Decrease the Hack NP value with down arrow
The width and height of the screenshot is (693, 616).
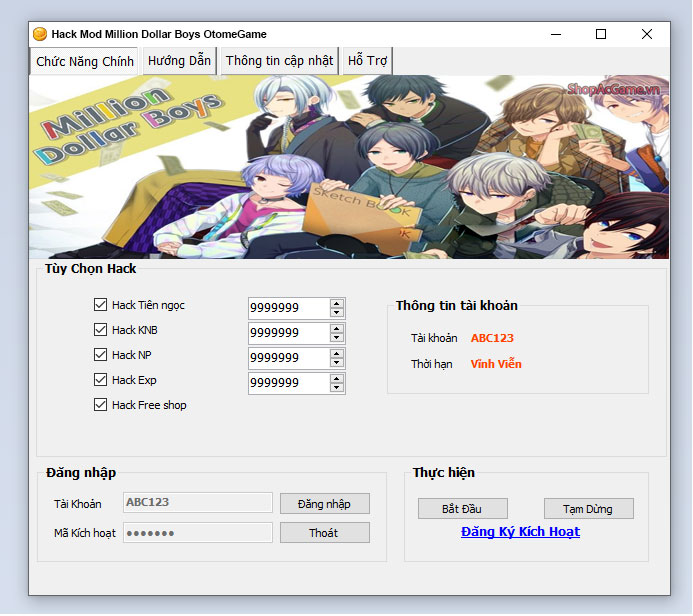337,362
